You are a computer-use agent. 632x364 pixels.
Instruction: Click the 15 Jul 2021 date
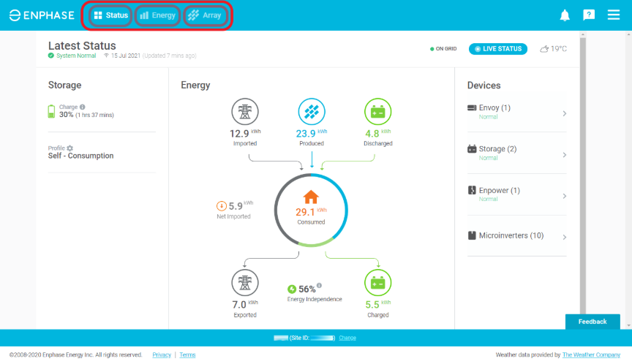pyautogui.click(x=126, y=56)
